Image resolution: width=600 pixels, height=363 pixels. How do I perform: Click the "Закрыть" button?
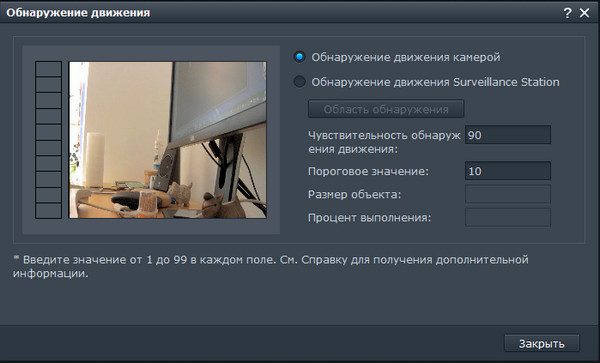541,343
